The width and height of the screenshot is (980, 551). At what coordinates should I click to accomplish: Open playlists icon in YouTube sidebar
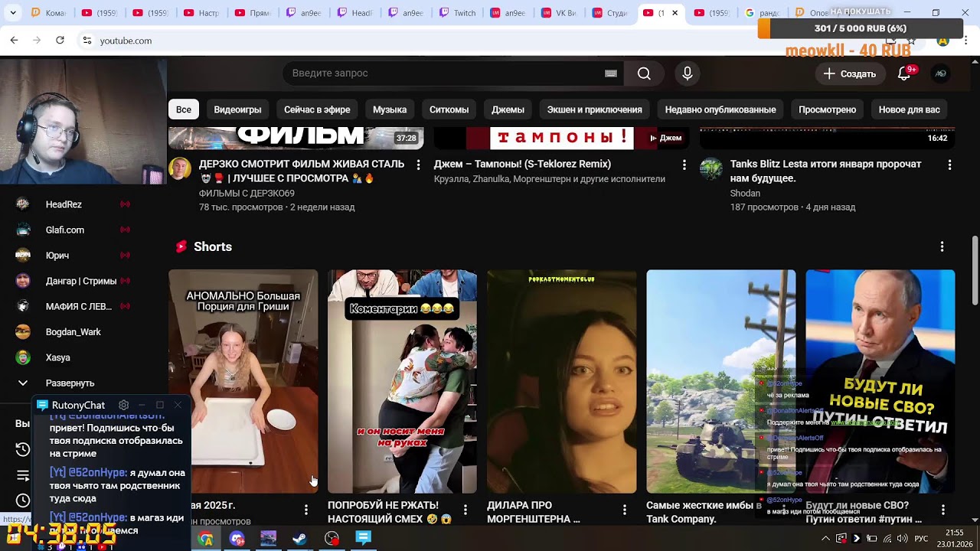click(23, 475)
